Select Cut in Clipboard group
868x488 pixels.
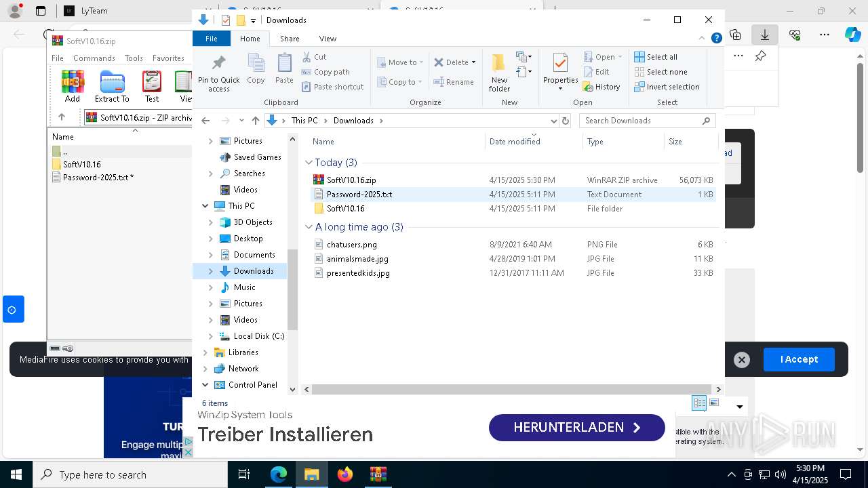pos(314,57)
